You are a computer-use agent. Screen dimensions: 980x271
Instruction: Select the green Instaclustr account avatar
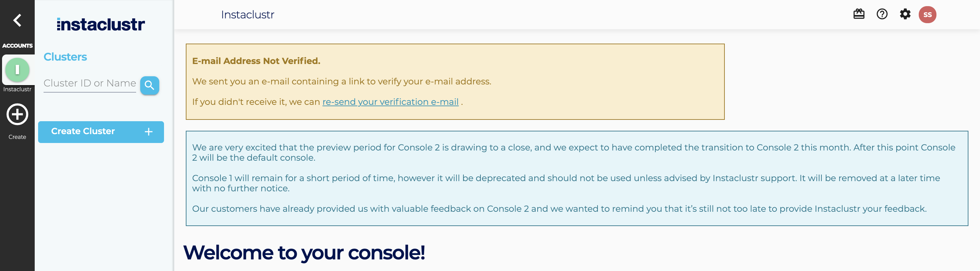click(x=17, y=70)
